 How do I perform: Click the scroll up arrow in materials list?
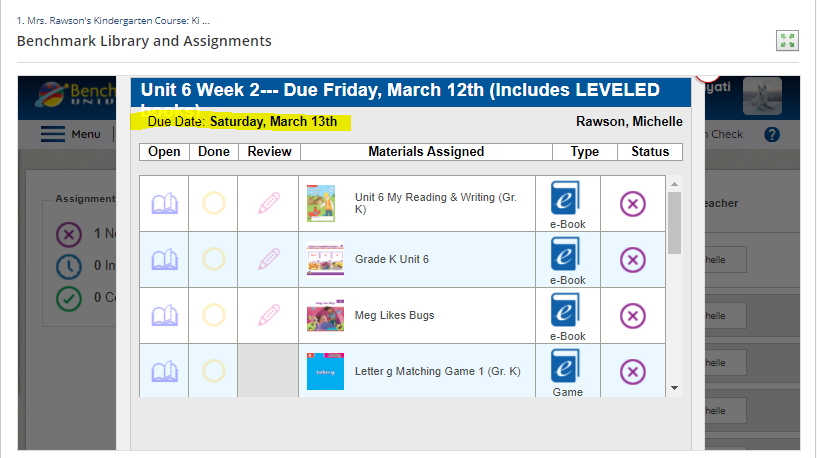point(674,184)
